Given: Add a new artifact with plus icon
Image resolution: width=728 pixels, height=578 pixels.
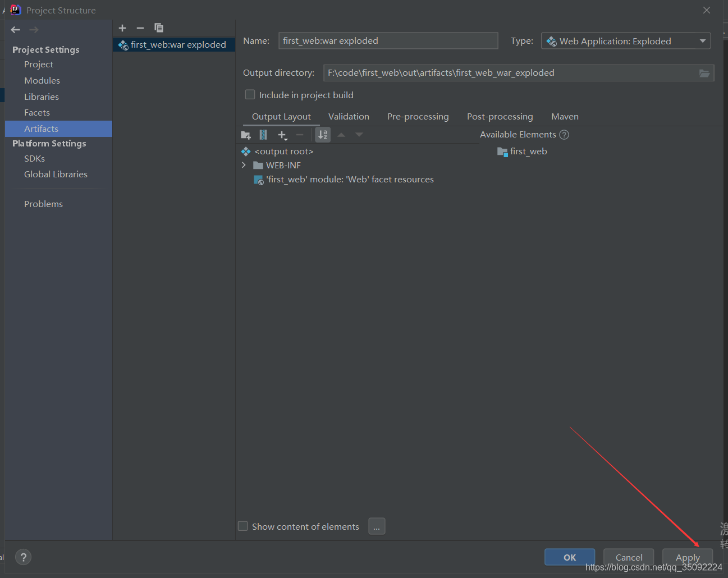Looking at the screenshot, I should click(122, 28).
